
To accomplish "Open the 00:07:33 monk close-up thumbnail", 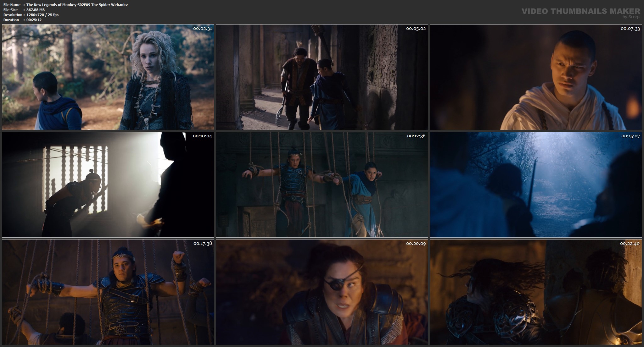I will (x=536, y=77).
